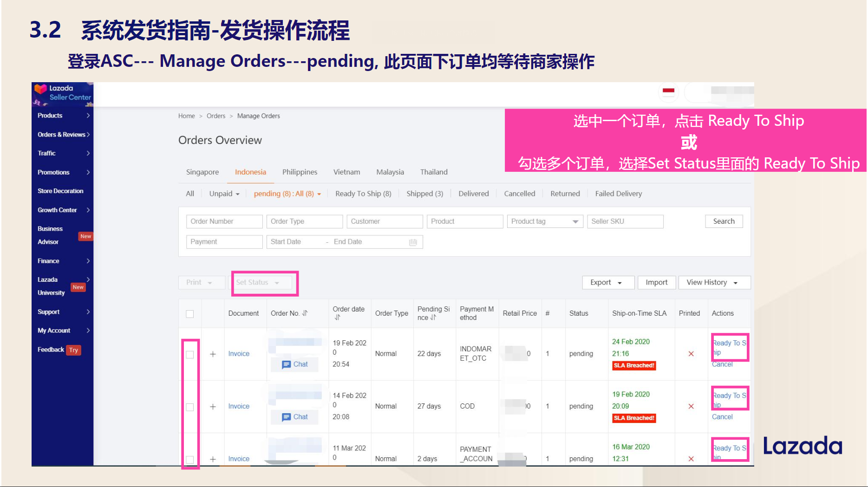Viewport: 868px width, 487px height.
Task: Go to Home in the breadcrumb
Action: (x=186, y=116)
